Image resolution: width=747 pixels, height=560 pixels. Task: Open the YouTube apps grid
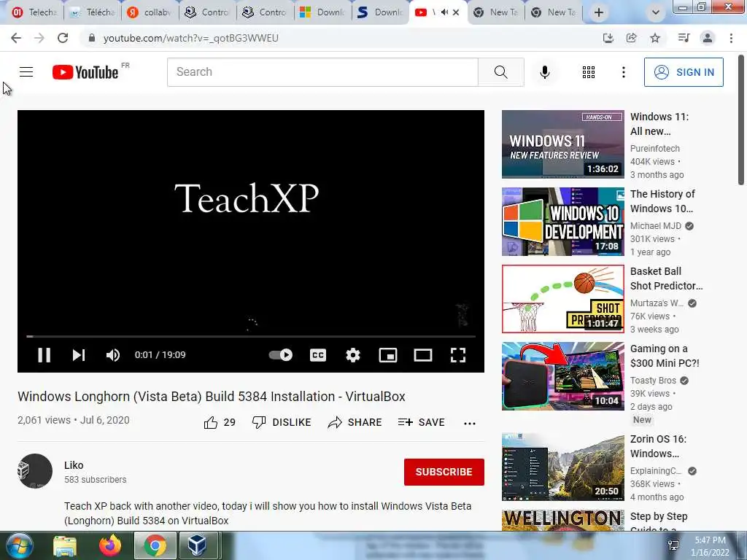point(589,72)
